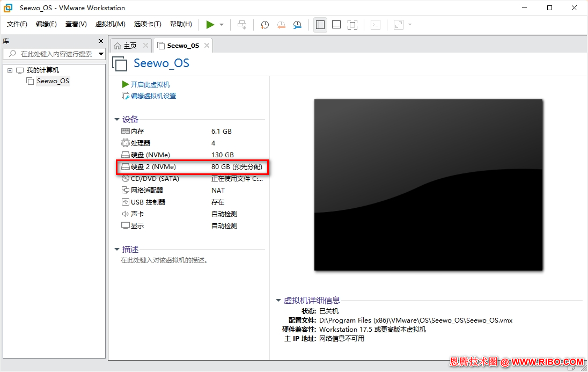Collapse the 我的计算机 tree node
588x372 pixels.
10,70
